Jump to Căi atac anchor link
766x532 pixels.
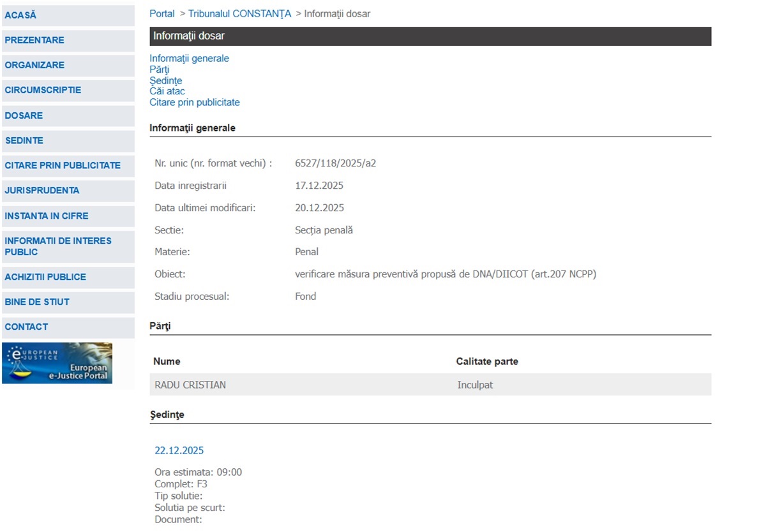(x=167, y=91)
